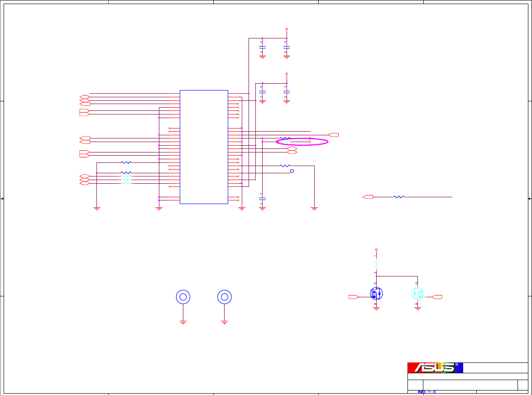Select the ground symbol under the left mounting hole
The image size is (532, 395).
click(183, 323)
